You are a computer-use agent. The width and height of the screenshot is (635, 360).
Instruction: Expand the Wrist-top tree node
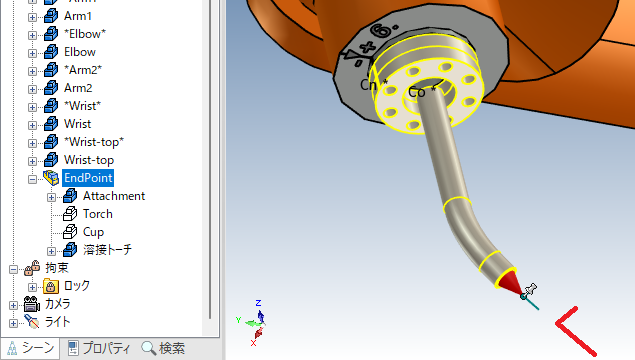point(32,161)
